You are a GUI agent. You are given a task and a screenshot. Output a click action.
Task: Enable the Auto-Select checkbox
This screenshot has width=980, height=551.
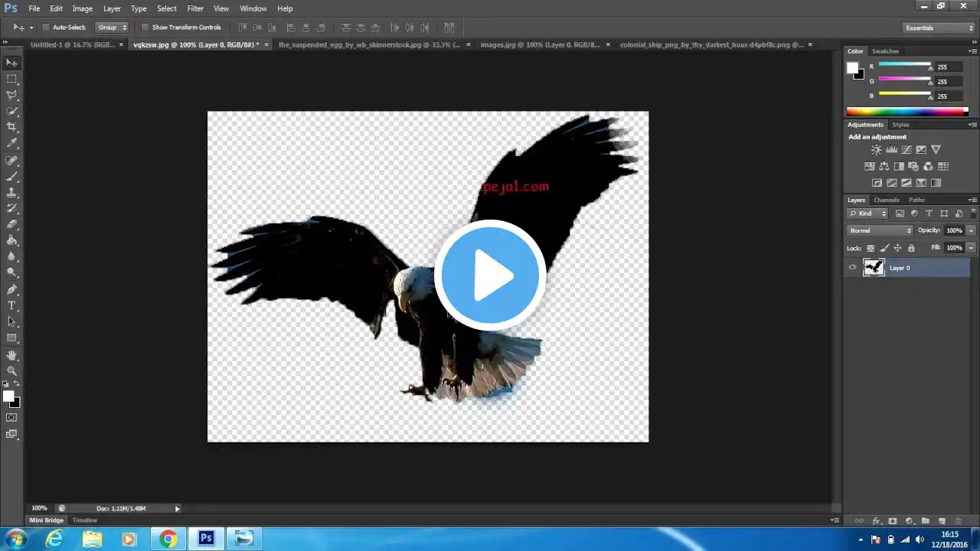[x=46, y=28]
